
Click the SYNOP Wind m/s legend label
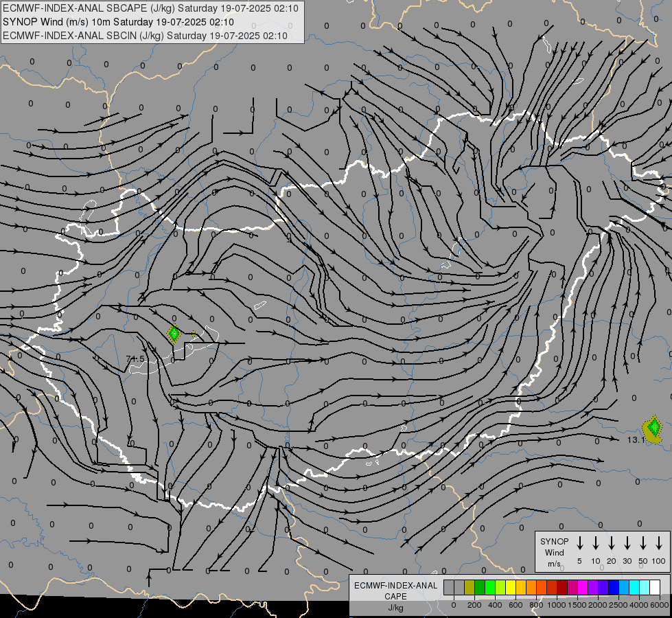click(554, 552)
